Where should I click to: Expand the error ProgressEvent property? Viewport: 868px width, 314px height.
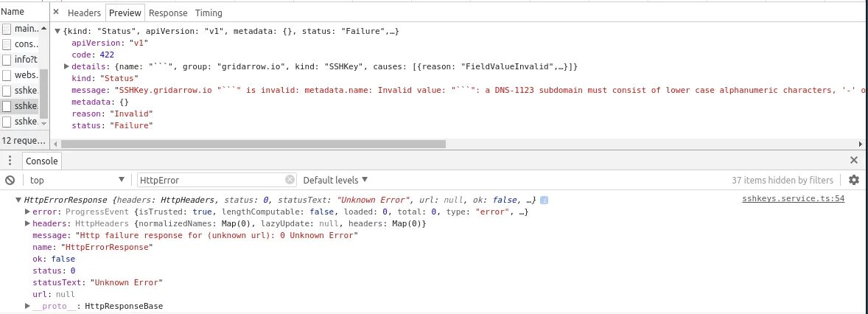coord(28,212)
